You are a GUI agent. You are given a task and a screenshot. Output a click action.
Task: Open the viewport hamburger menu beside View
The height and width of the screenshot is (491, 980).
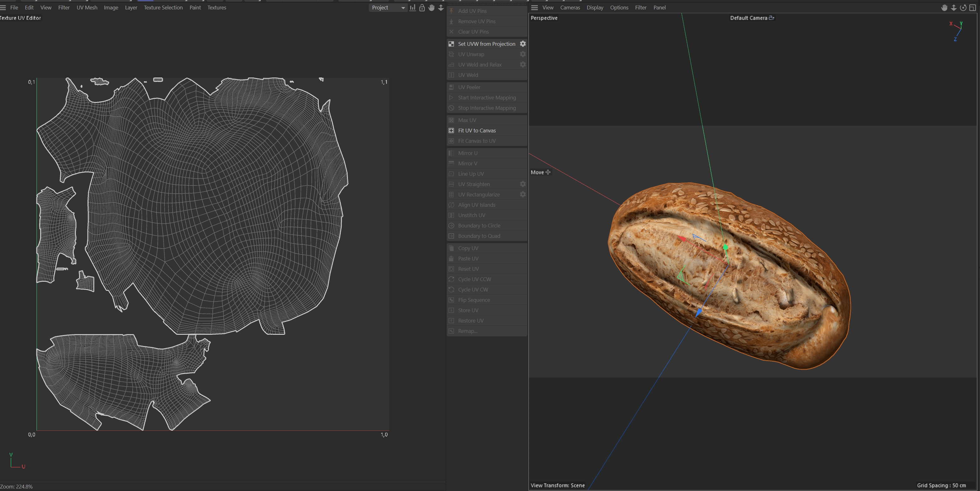(535, 8)
